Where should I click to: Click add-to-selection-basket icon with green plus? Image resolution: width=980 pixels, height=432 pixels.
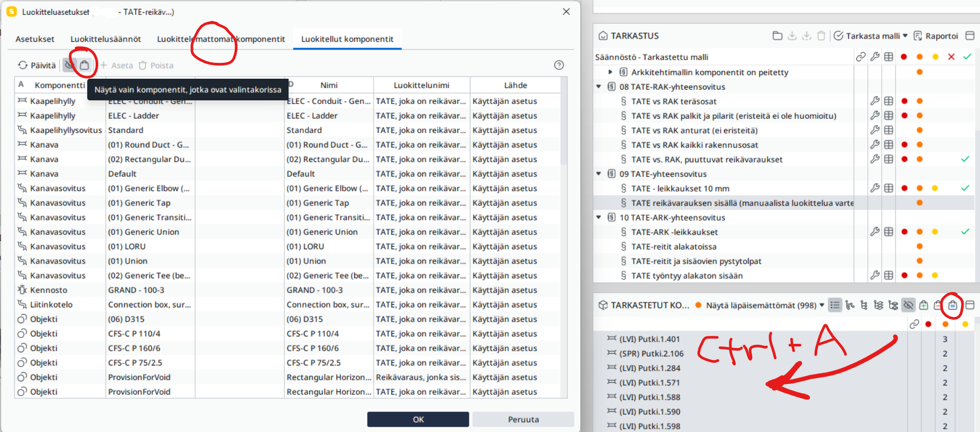[x=923, y=305]
